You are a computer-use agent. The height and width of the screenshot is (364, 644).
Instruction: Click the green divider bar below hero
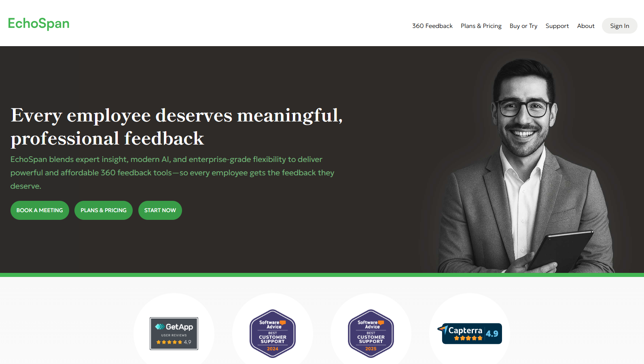(322, 275)
